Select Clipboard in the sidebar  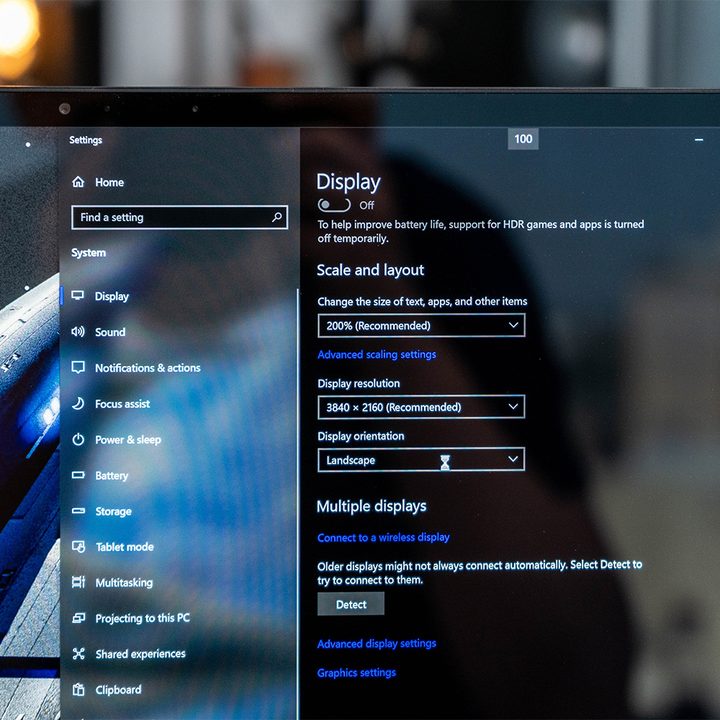point(118,690)
